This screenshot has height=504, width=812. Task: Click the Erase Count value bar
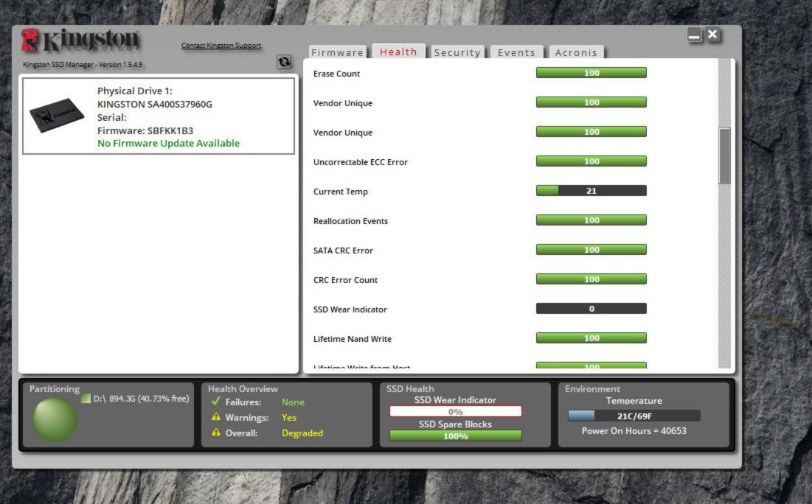(591, 73)
